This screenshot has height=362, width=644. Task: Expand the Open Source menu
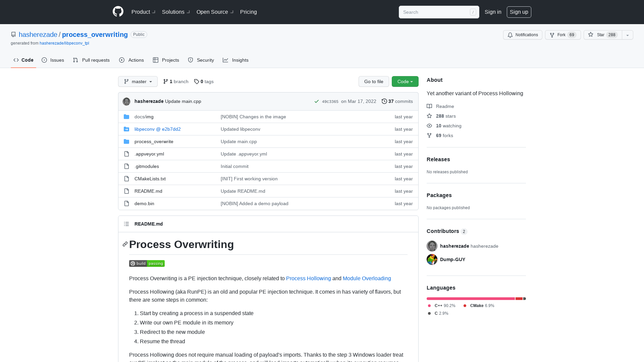tap(215, 12)
